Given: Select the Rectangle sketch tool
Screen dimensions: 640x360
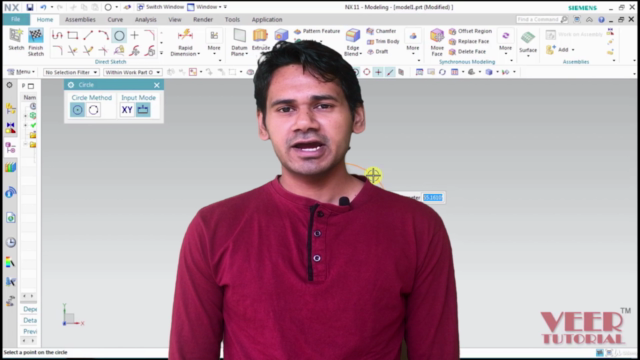Looking at the screenshot, I should tap(73, 36).
